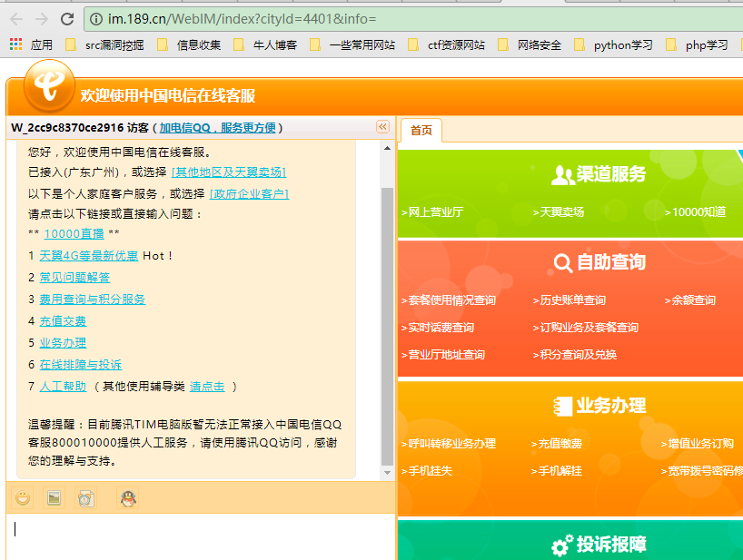Screen dimensions: 743x560
Task: Collapse the chat panel with double-arrow button
Action: [x=383, y=127]
